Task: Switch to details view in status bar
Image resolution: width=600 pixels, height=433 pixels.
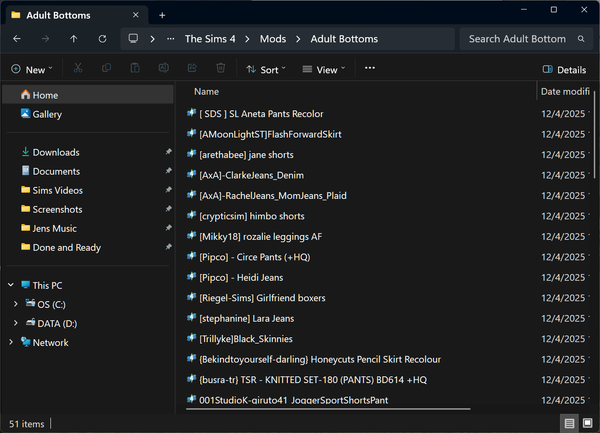Action: tap(568, 423)
